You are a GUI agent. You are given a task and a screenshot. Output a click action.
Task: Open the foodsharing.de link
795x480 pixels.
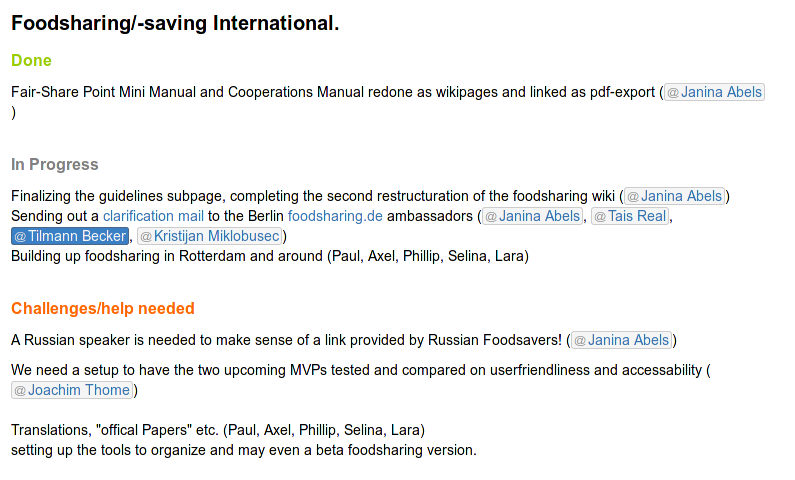(335, 216)
